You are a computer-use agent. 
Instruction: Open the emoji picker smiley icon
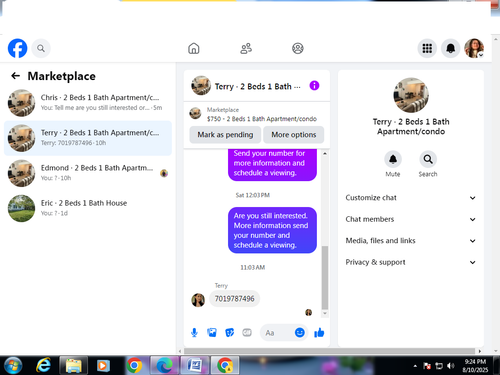[x=300, y=332]
